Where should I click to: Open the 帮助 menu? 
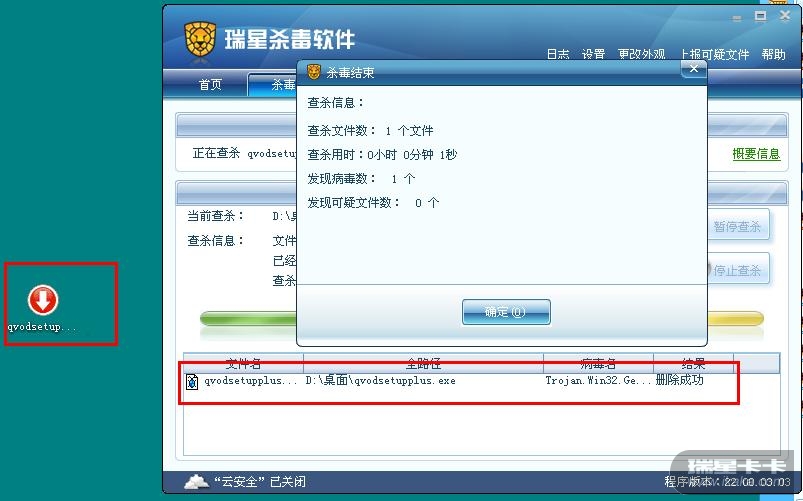tap(773, 54)
